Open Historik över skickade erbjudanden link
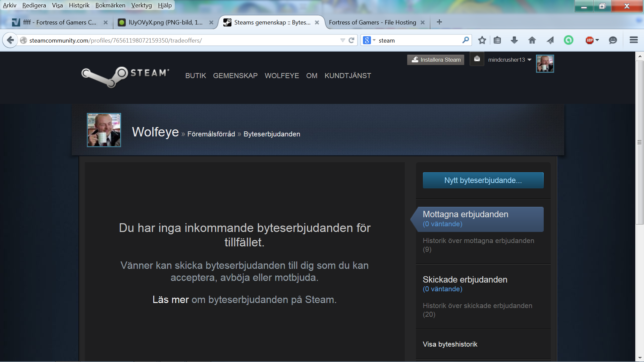 pos(477,310)
